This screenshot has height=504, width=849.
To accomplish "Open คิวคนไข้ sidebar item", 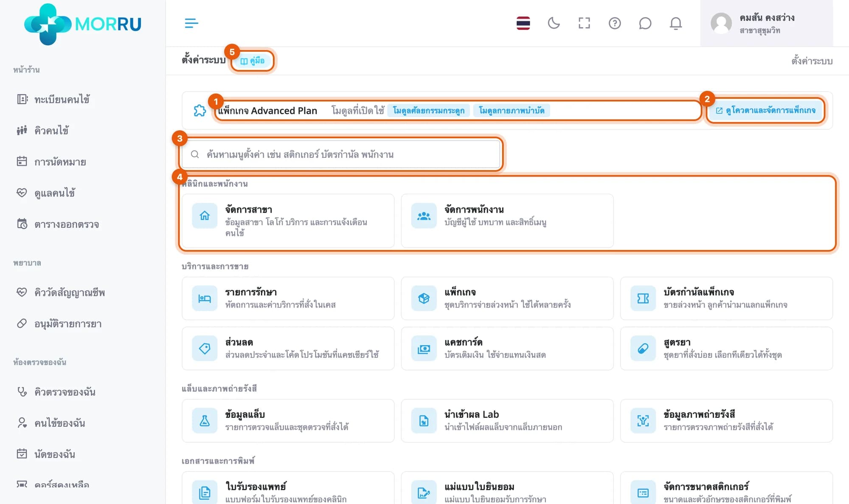I will tap(51, 131).
